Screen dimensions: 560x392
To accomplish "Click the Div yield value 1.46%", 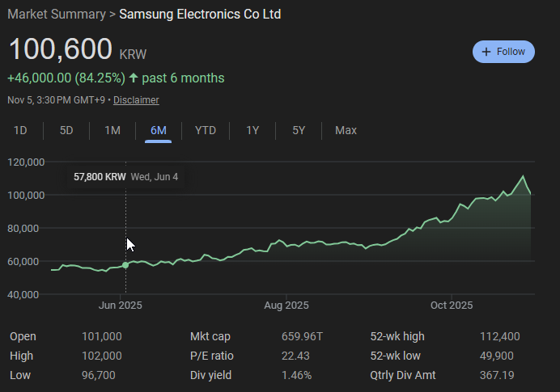I will pyautogui.click(x=297, y=375).
